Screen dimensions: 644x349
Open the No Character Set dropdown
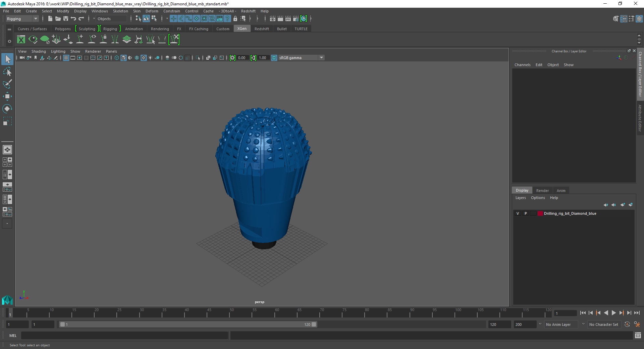point(605,325)
